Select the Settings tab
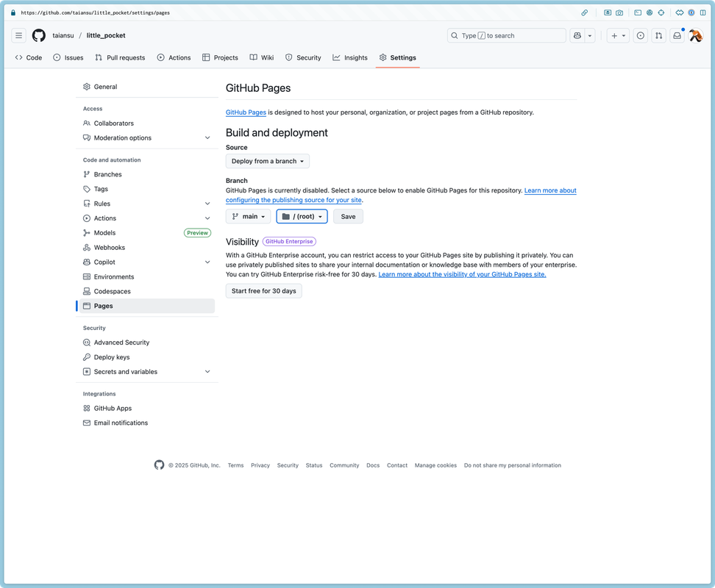The image size is (715, 588). [x=398, y=58]
